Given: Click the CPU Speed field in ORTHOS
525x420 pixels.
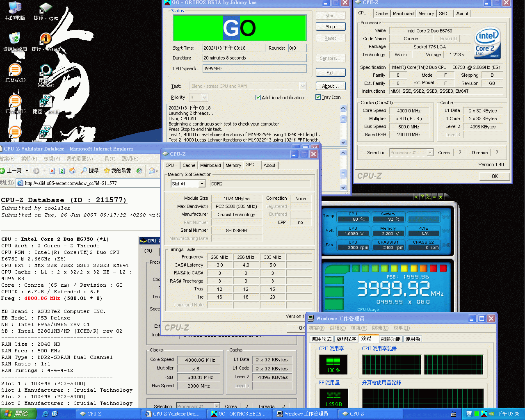Looking at the screenshot, I should point(254,68).
